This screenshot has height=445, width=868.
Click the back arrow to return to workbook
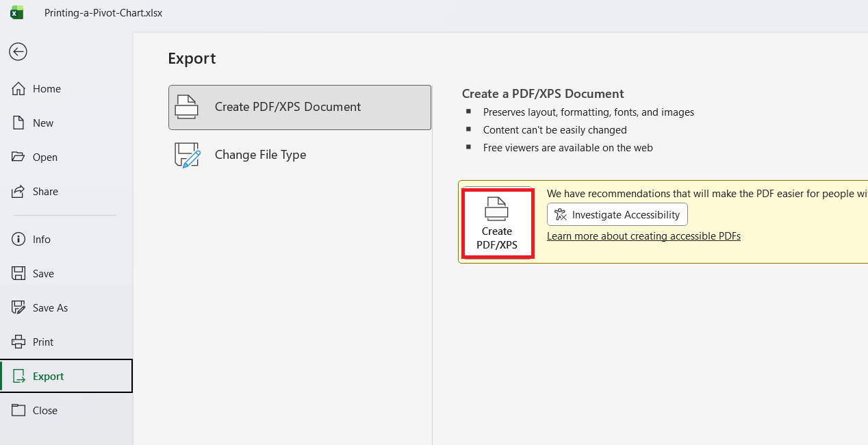coord(18,51)
